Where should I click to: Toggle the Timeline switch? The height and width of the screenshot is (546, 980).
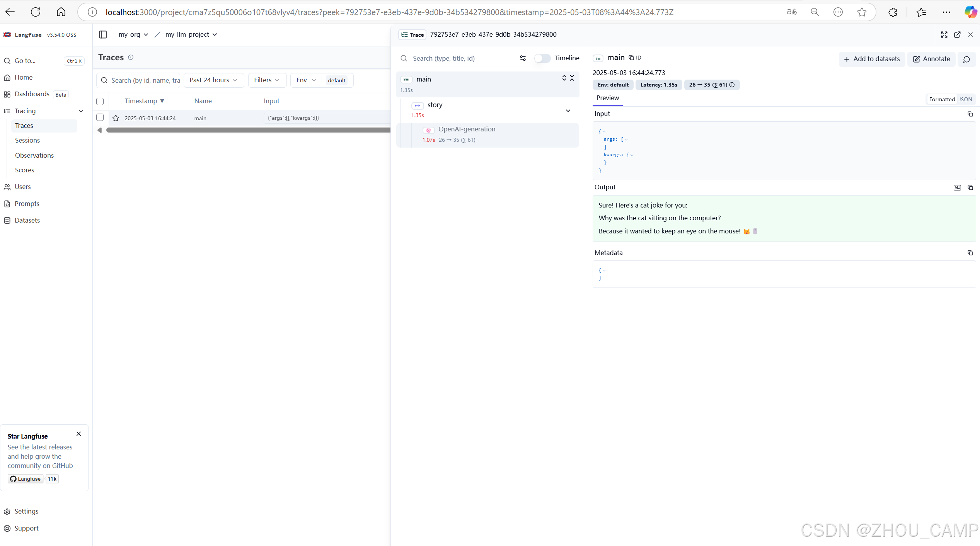pos(542,58)
